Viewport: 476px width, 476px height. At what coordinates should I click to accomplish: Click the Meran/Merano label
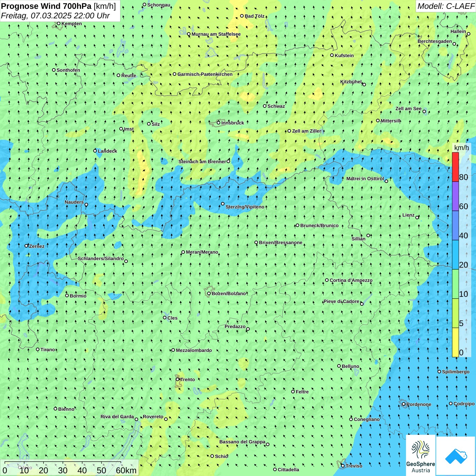pos(202,252)
